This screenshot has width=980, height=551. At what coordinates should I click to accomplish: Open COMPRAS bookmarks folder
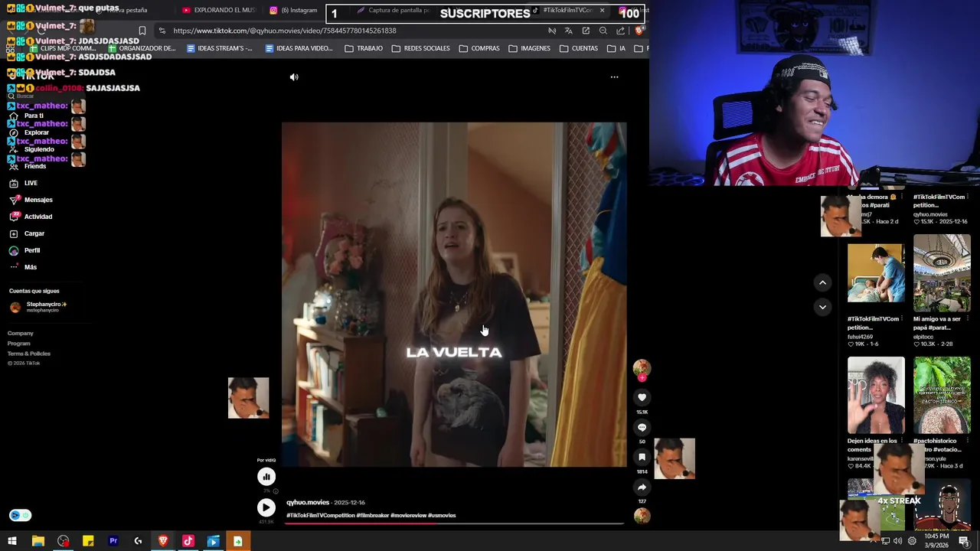pyautogui.click(x=479, y=48)
